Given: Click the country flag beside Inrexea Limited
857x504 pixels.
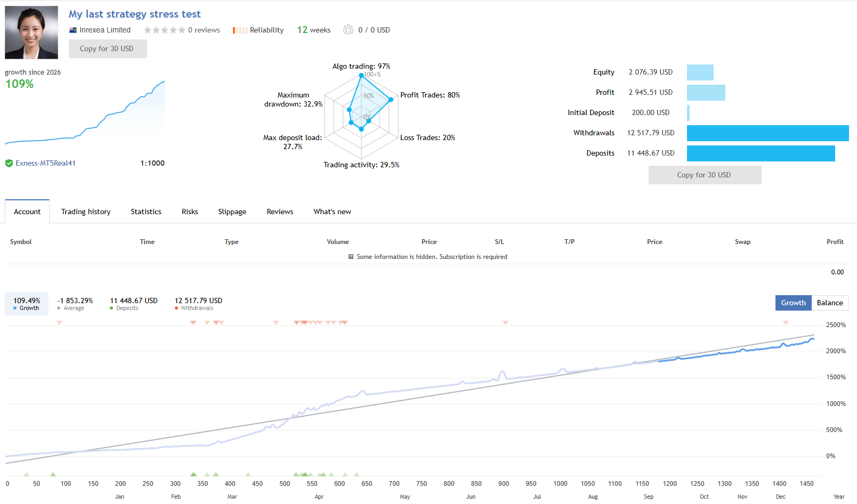Looking at the screenshot, I should (73, 30).
